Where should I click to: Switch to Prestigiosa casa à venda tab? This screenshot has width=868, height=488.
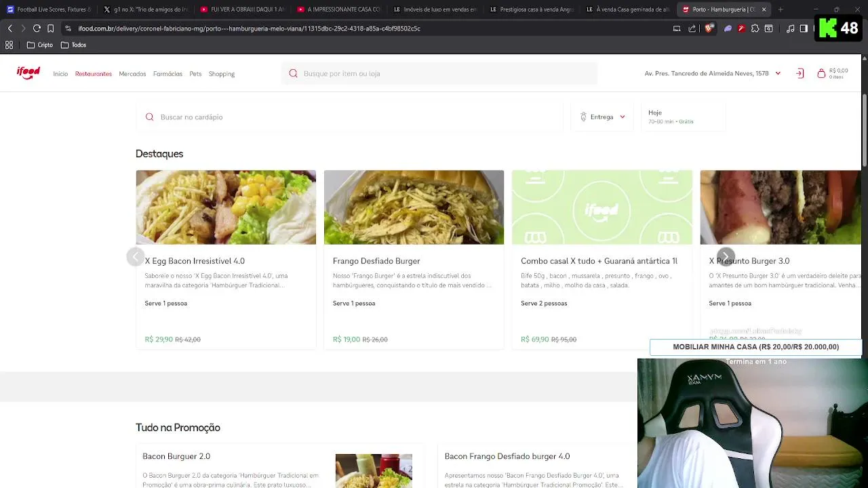tap(531, 9)
